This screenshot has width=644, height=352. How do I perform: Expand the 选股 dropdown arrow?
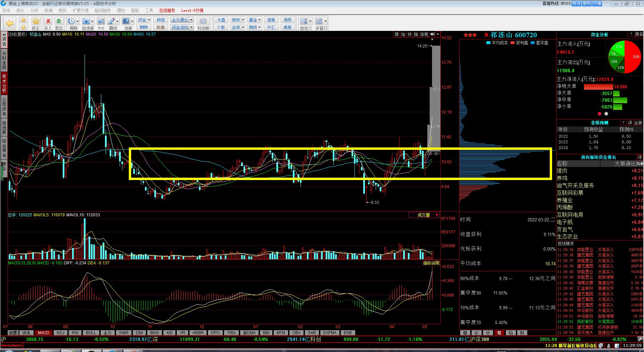132,21
